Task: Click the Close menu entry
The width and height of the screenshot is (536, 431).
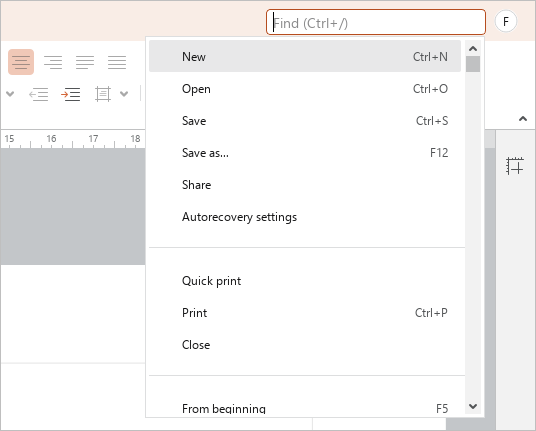Action: 305,345
